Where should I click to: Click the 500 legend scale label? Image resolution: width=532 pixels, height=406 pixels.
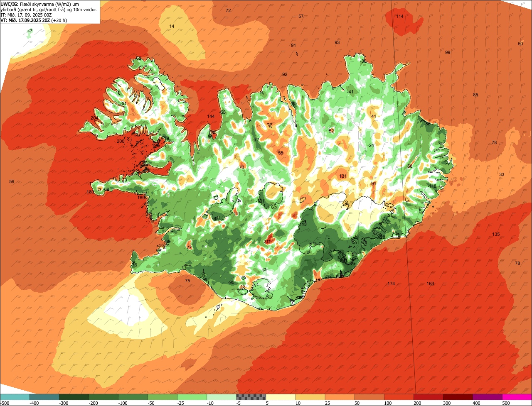pyautogui.click(x=506, y=403)
